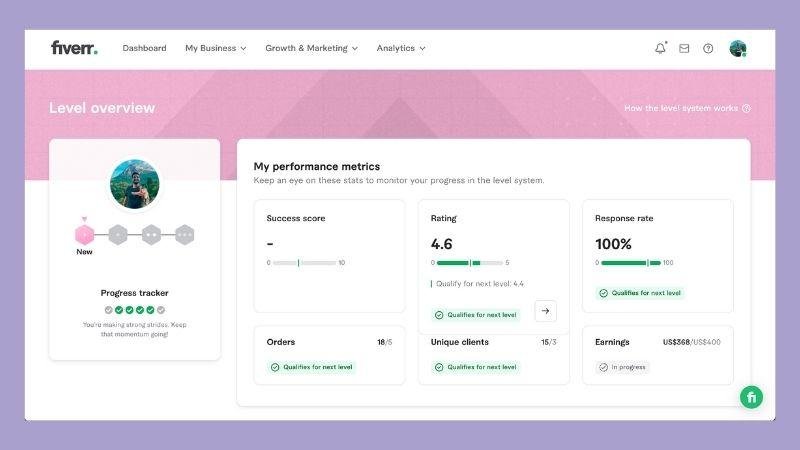Click the Earnings In progress status badge
The width and height of the screenshot is (800, 450).
click(622, 367)
